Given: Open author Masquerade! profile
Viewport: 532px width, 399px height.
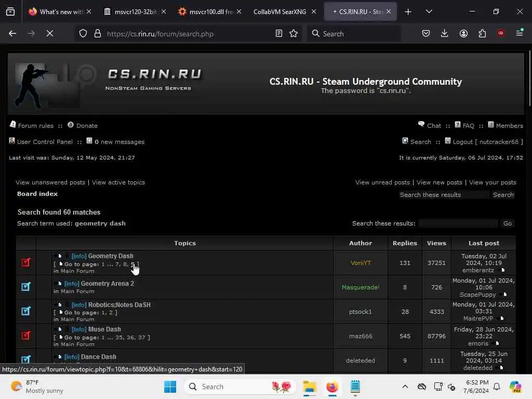Looking at the screenshot, I should coord(361,287).
